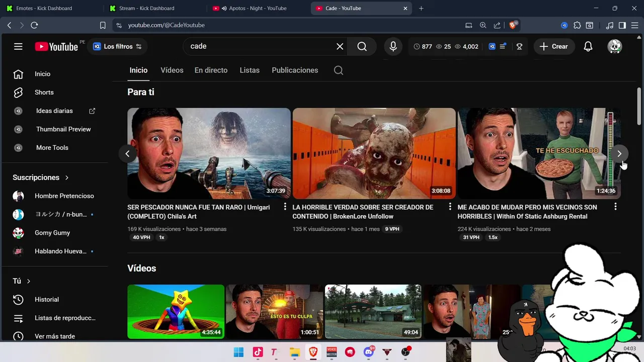Click the magnifier search button

click(x=362, y=46)
